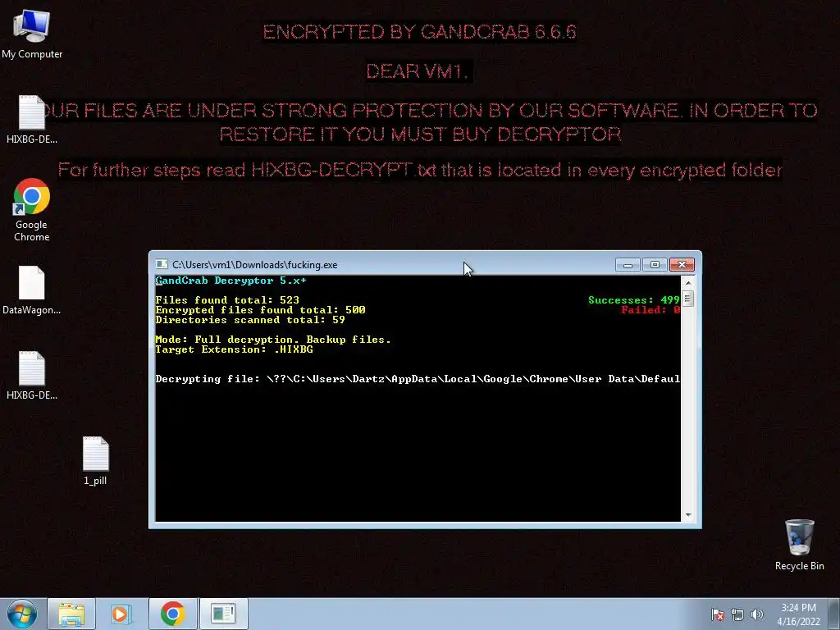Click the console scrollbar up arrow
Screen dimensions: 840x630
pyautogui.click(x=688, y=282)
